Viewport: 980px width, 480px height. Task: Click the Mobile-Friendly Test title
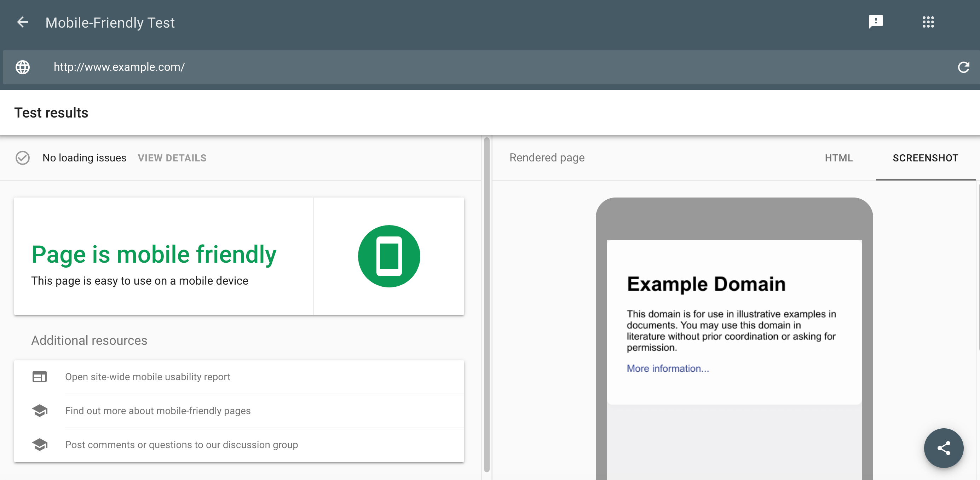[x=110, y=23]
